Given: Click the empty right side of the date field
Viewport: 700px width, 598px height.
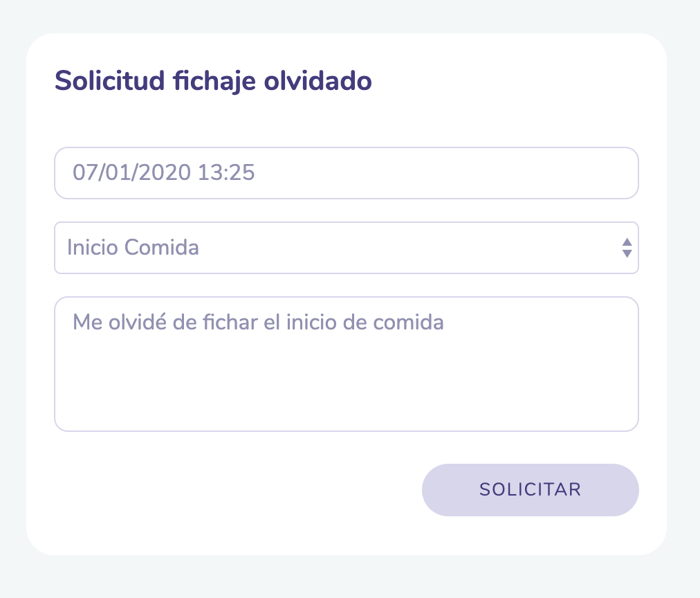Looking at the screenshot, I should click(x=484, y=173).
